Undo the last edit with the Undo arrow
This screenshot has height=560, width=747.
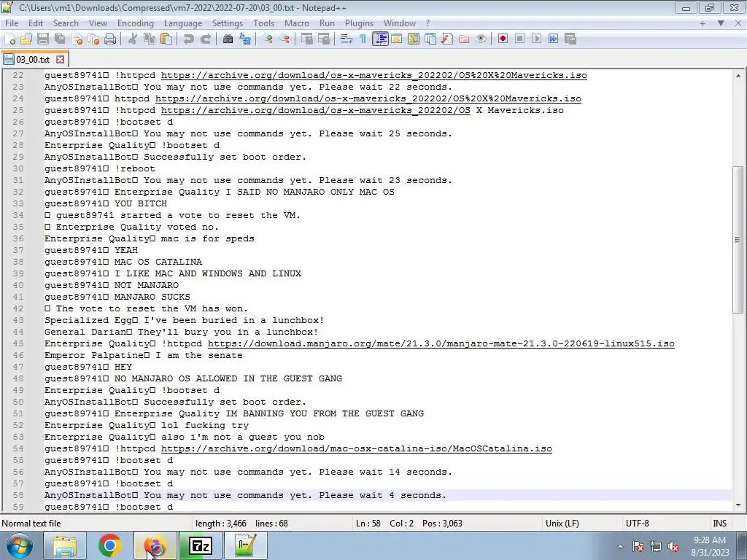[x=189, y=39]
